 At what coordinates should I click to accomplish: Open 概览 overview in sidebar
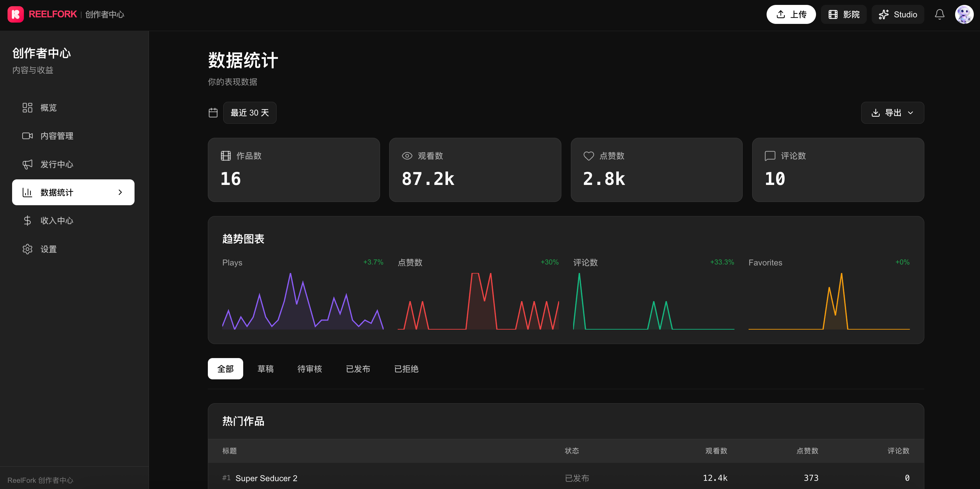[x=73, y=108]
